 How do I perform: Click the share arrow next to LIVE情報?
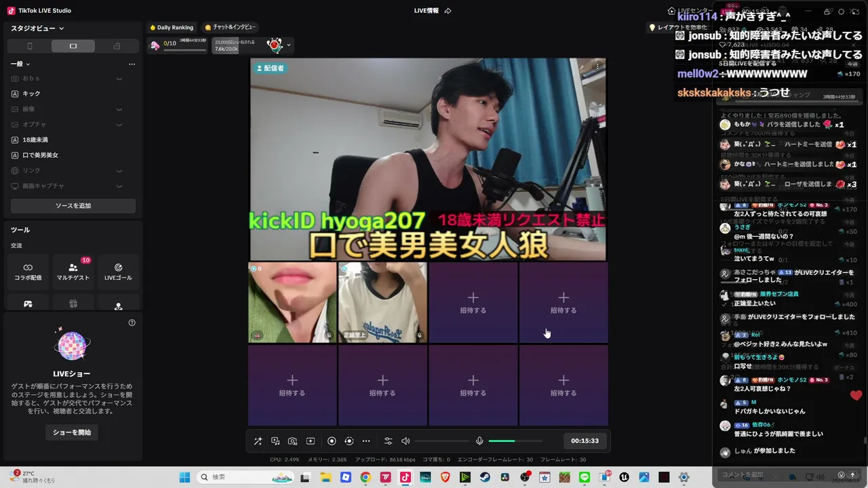point(448,11)
